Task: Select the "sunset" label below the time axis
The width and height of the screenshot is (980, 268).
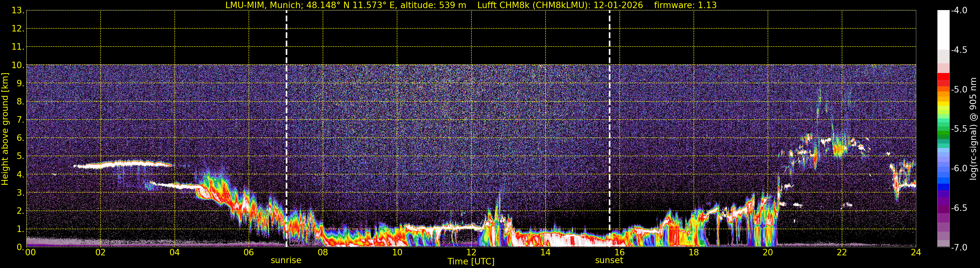Action: tap(609, 261)
